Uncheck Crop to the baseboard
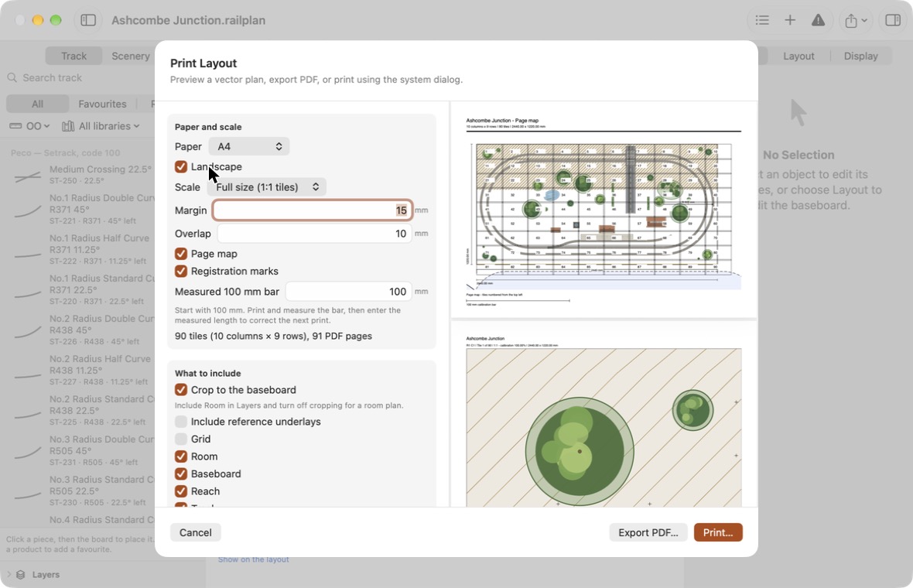 (181, 390)
